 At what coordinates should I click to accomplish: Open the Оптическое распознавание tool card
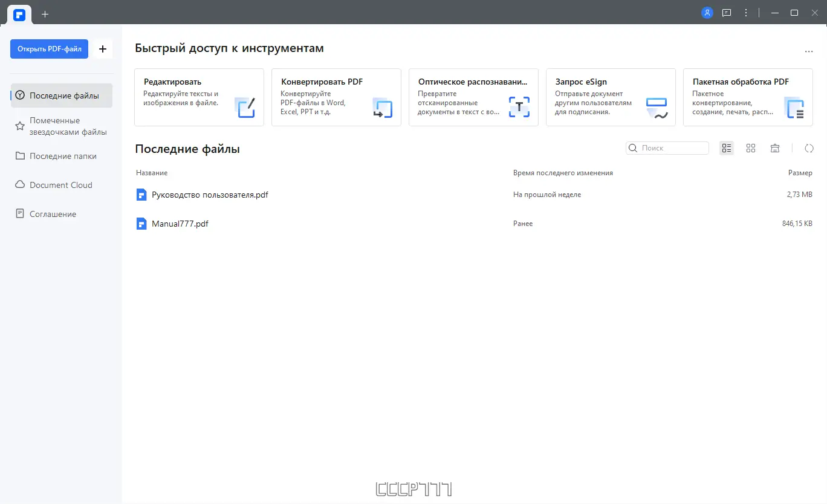473,97
